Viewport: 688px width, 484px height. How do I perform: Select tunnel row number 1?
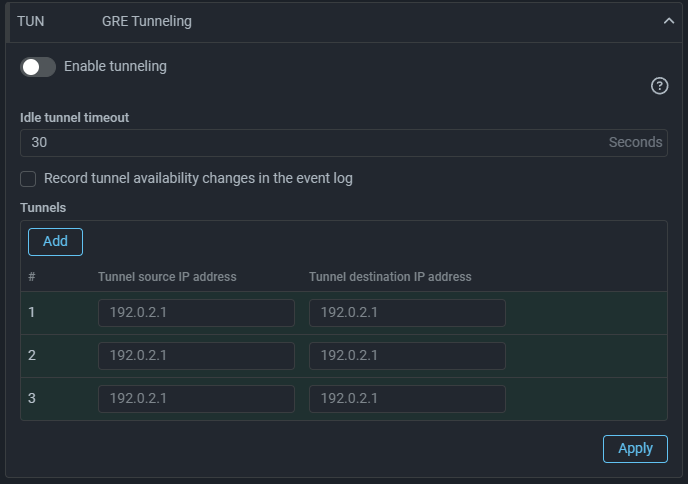coord(32,312)
